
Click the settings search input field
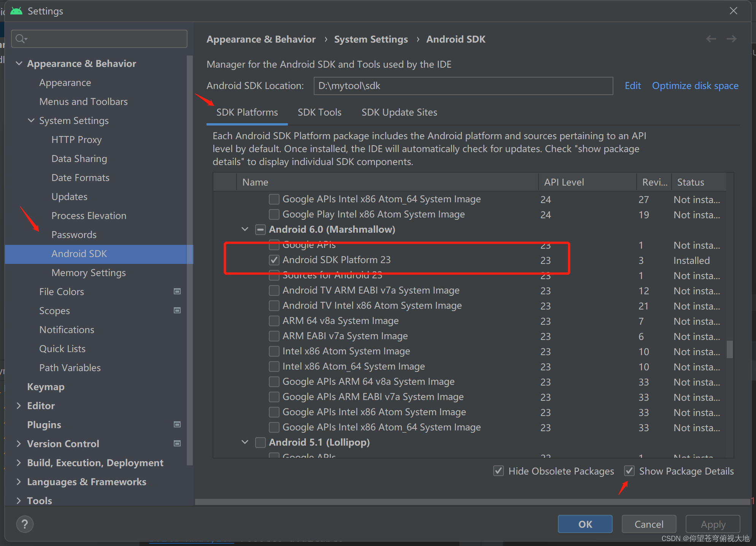(x=99, y=39)
